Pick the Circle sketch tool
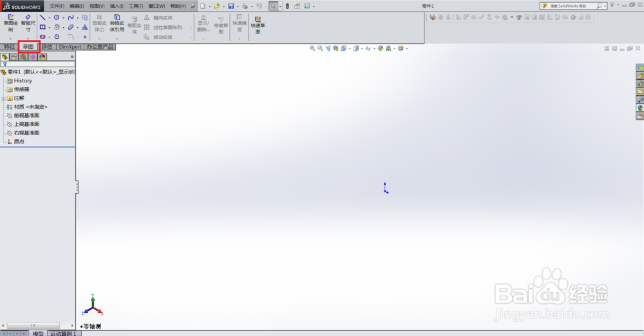Image resolution: width=644 pixels, height=336 pixels. (x=57, y=17)
